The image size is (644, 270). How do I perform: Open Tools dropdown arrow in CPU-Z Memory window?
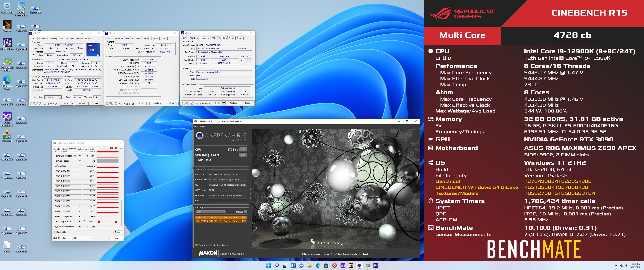pyautogui.click(x=148, y=103)
